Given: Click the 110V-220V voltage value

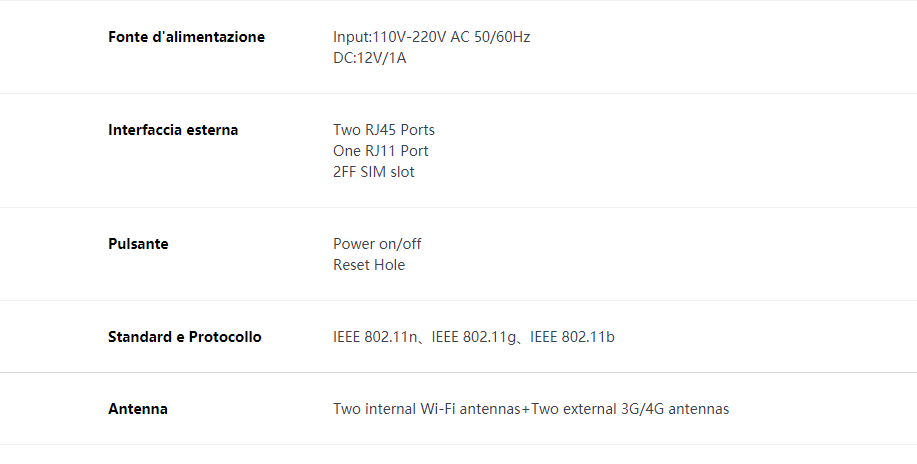Looking at the screenshot, I should 409,37.
